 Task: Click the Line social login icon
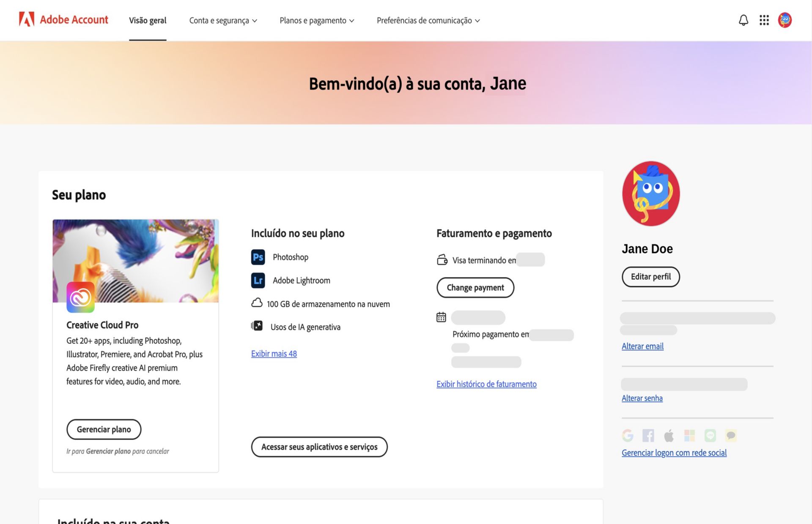coord(710,435)
